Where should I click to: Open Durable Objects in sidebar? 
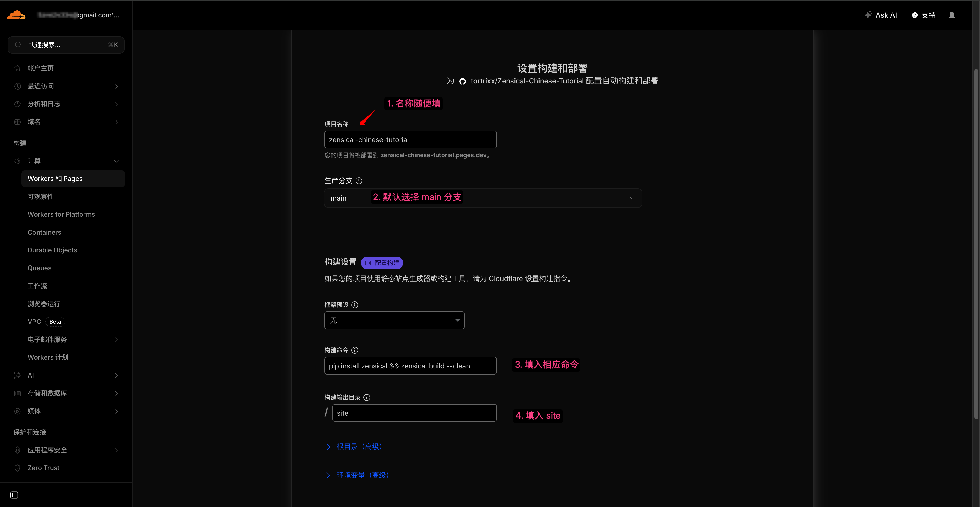(x=52, y=250)
